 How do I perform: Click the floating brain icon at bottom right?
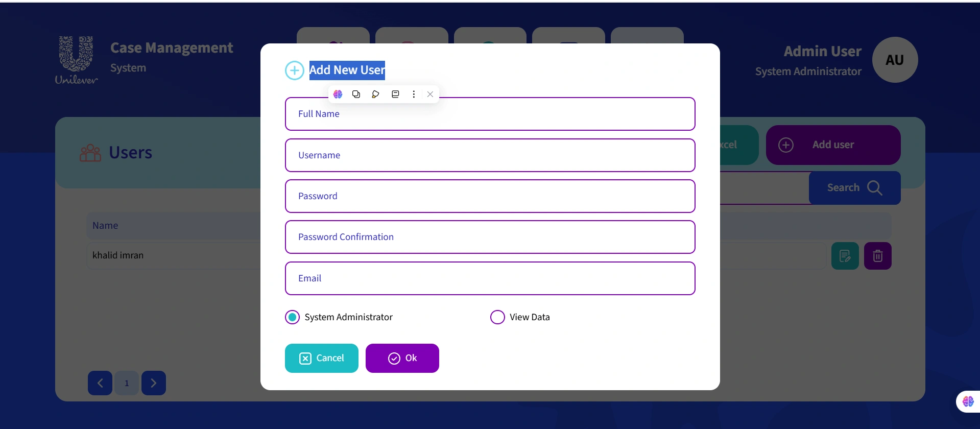(968, 401)
